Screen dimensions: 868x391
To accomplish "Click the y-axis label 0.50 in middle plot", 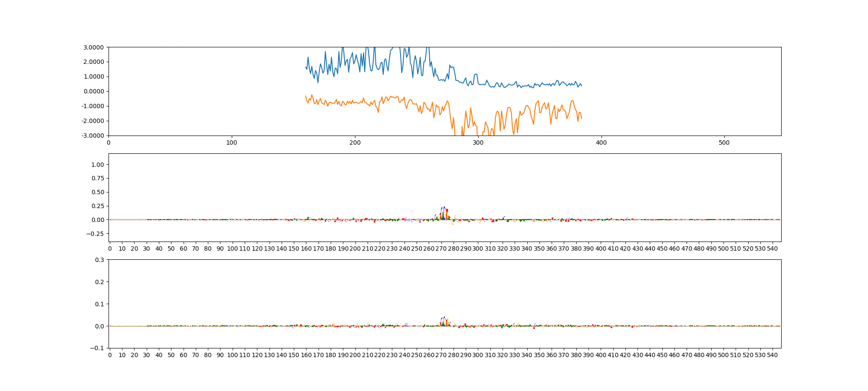I will point(97,192).
